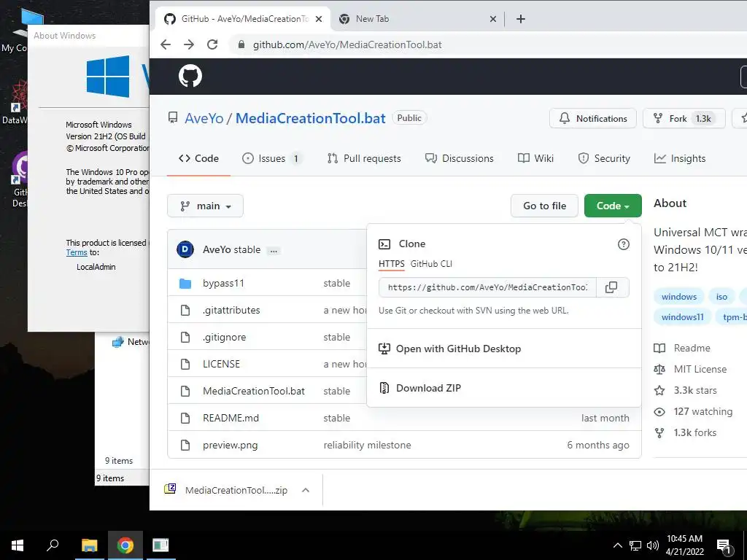Open the Security tab
The image size is (747, 560).
604,158
